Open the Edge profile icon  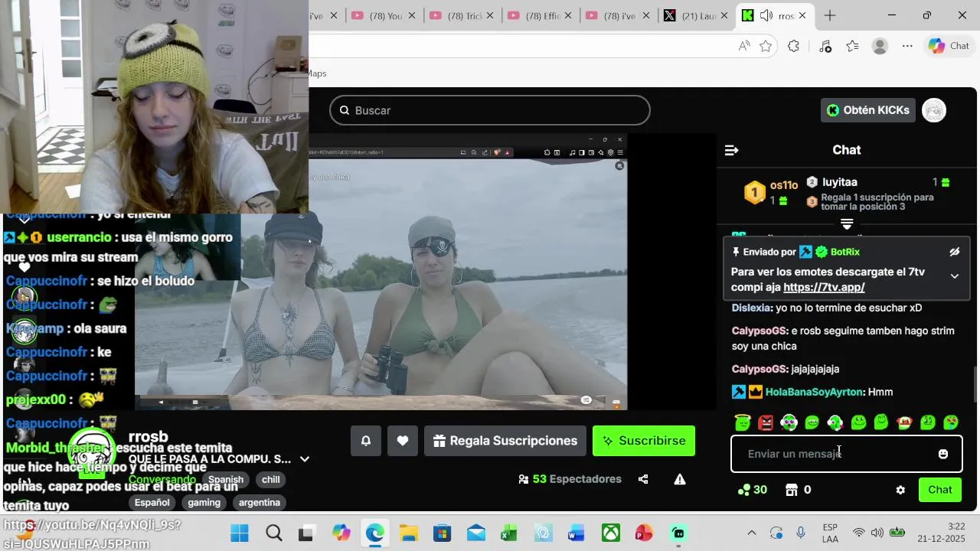point(880,46)
